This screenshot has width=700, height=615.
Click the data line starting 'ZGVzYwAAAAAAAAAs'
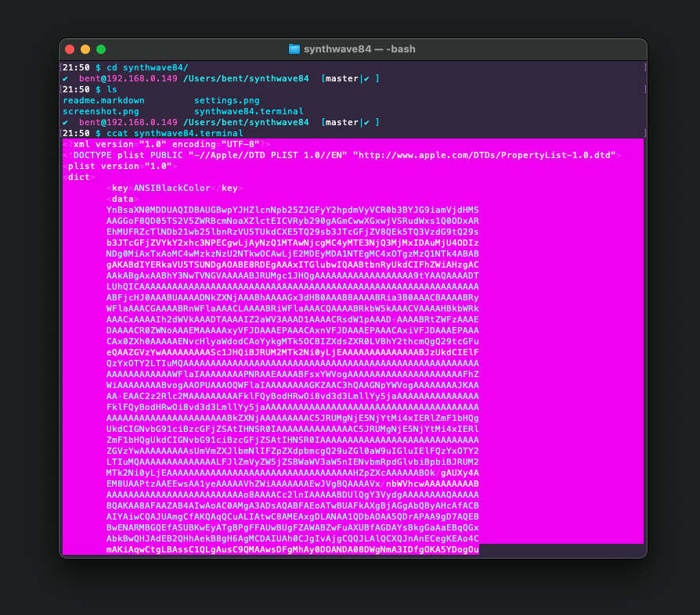(x=292, y=451)
